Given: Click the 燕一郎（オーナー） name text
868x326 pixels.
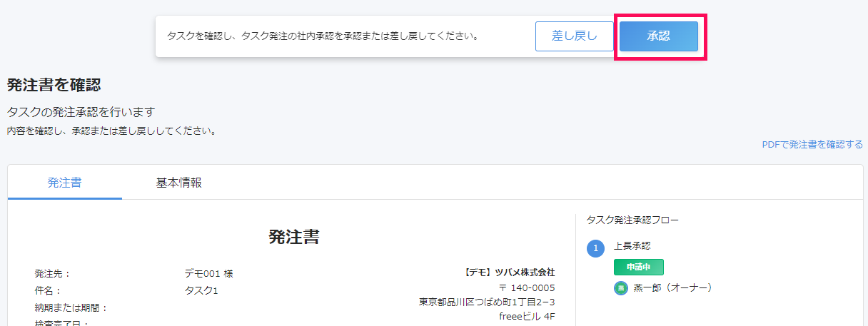Looking at the screenshot, I should pos(672,288).
